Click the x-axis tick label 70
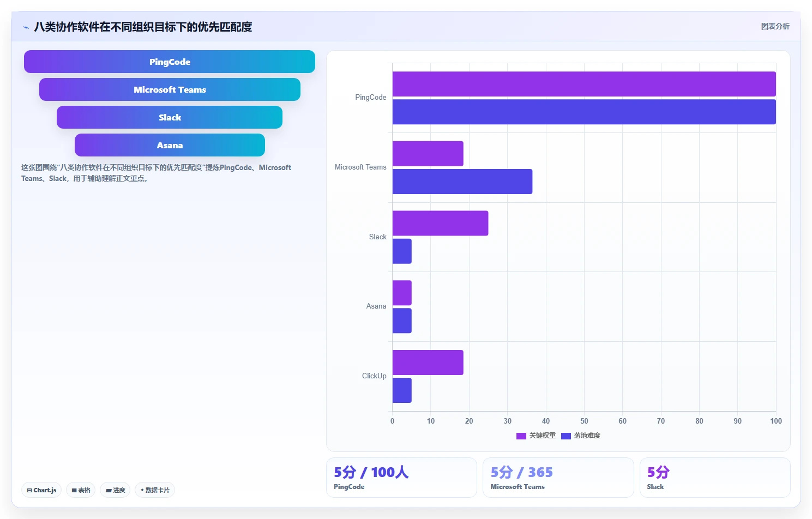 [x=661, y=421]
